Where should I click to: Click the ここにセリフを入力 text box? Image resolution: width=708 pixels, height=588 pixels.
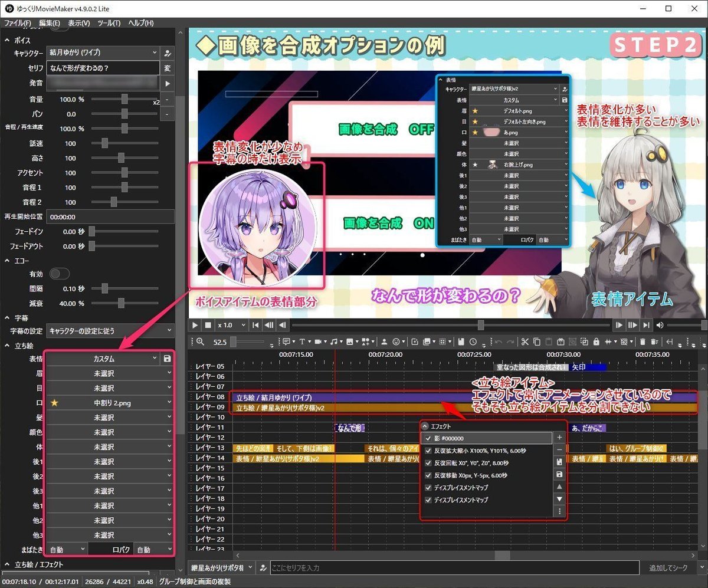point(454,567)
